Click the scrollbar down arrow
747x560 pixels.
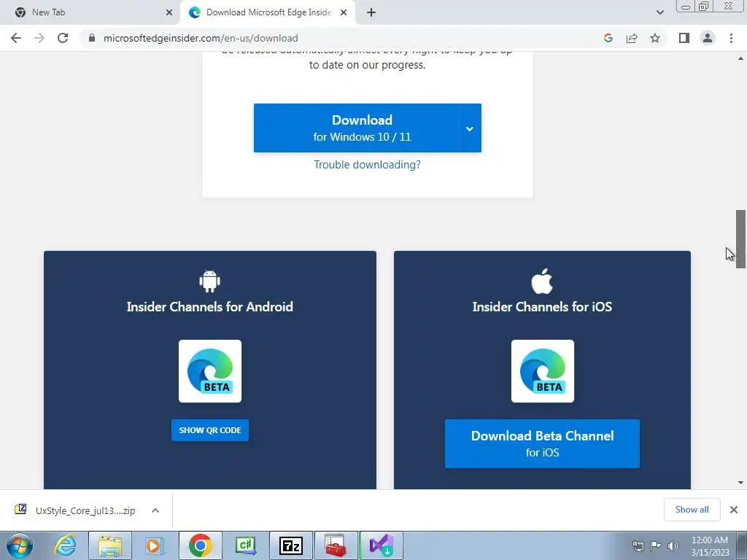click(x=740, y=483)
